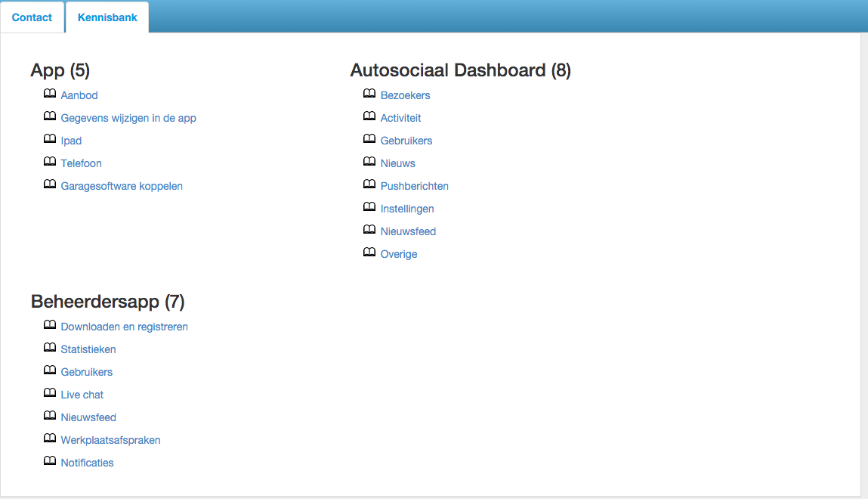Select the Nieuws link
This screenshot has width=868, height=499.
tap(398, 163)
